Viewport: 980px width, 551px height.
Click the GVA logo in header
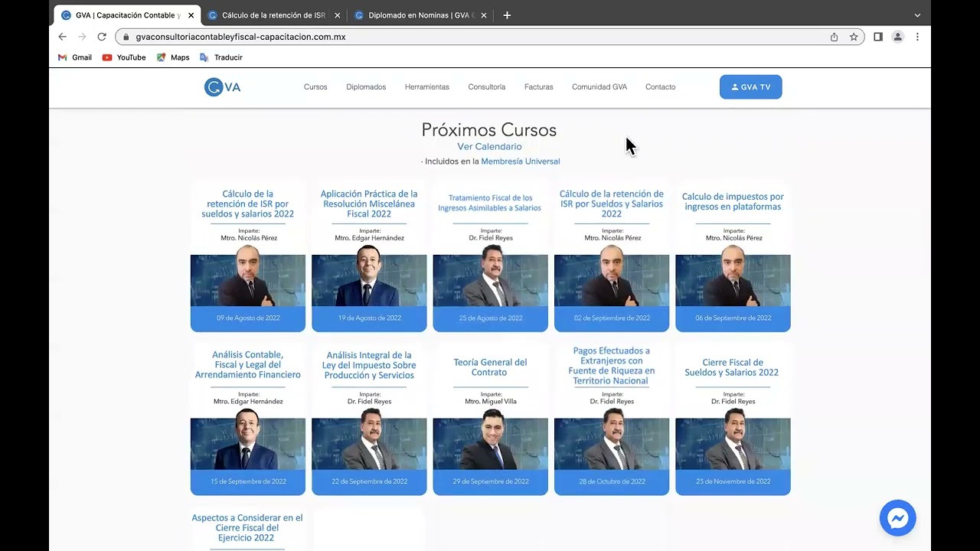(x=222, y=87)
